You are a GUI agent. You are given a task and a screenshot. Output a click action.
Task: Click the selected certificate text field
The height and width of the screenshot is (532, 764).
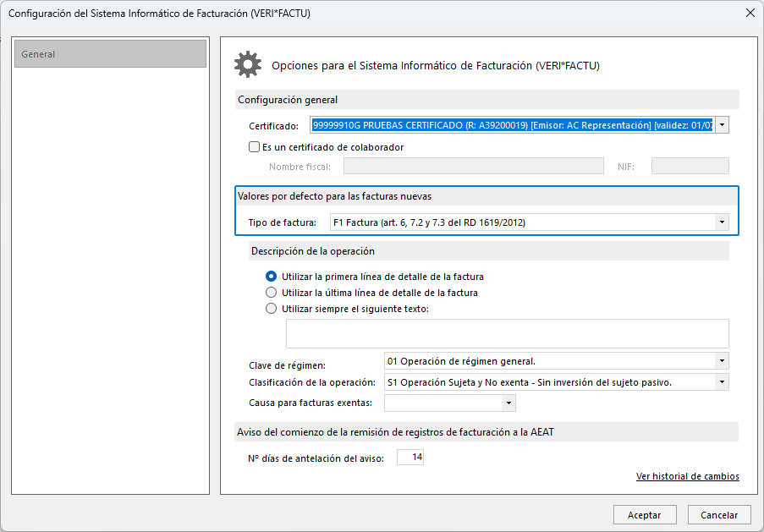click(x=513, y=125)
